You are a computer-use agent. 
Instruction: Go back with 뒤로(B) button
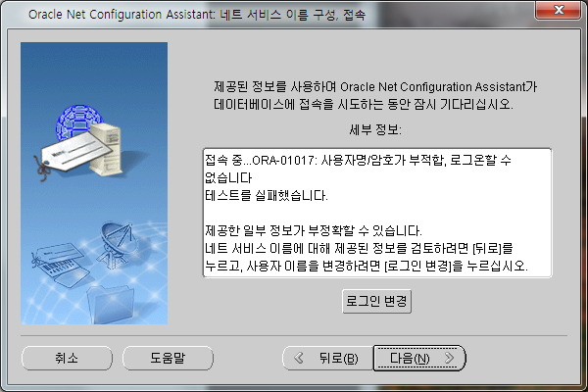327,358
